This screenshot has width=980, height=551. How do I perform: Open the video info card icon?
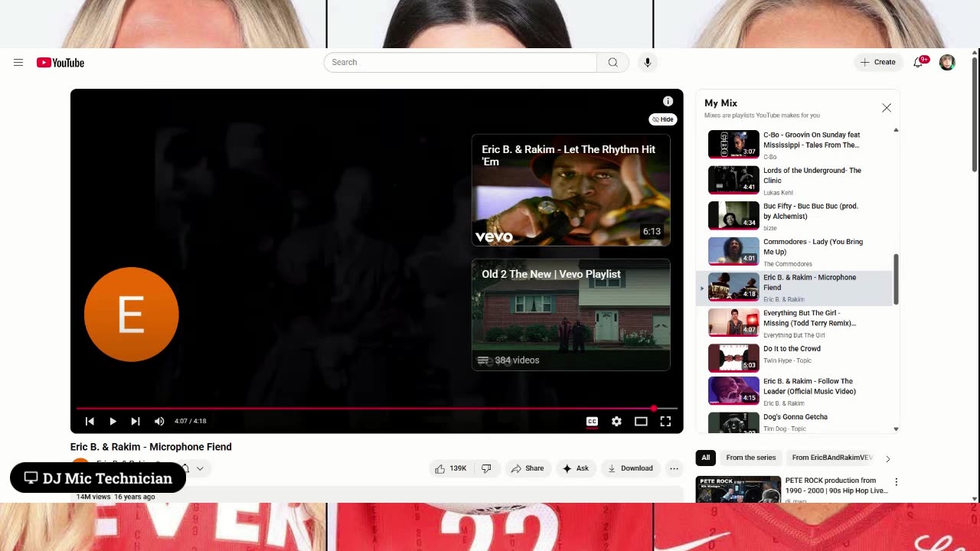click(668, 101)
